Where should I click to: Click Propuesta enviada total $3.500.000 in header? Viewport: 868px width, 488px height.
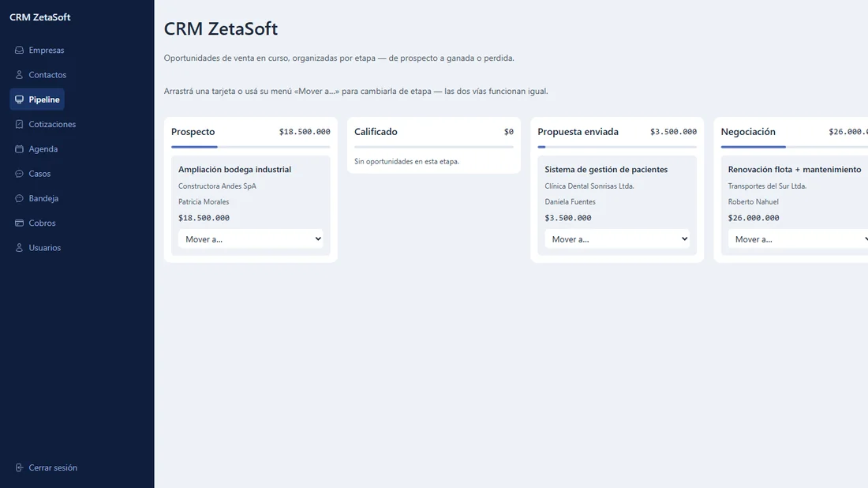pyautogui.click(x=673, y=132)
